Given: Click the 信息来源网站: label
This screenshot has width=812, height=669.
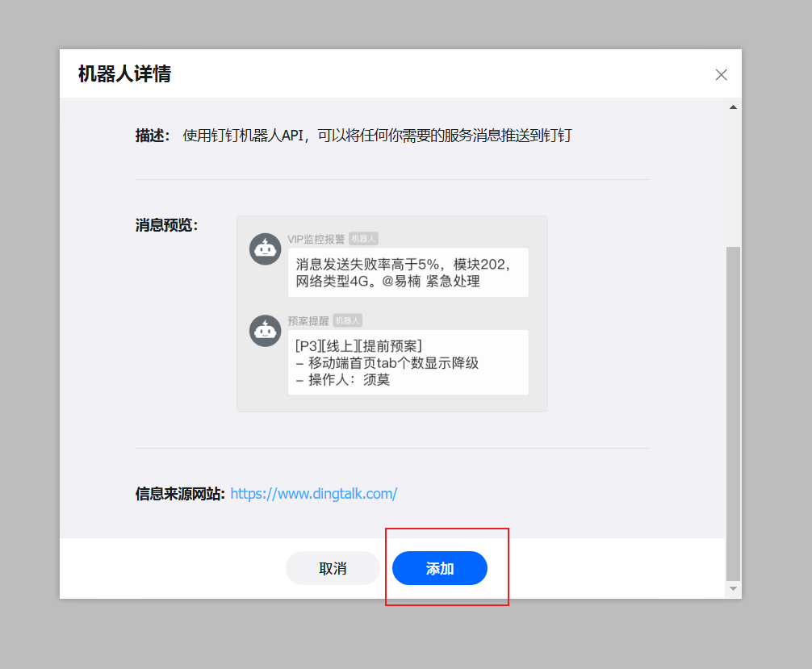Looking at the screenshot, I should (x=180, y=494).
